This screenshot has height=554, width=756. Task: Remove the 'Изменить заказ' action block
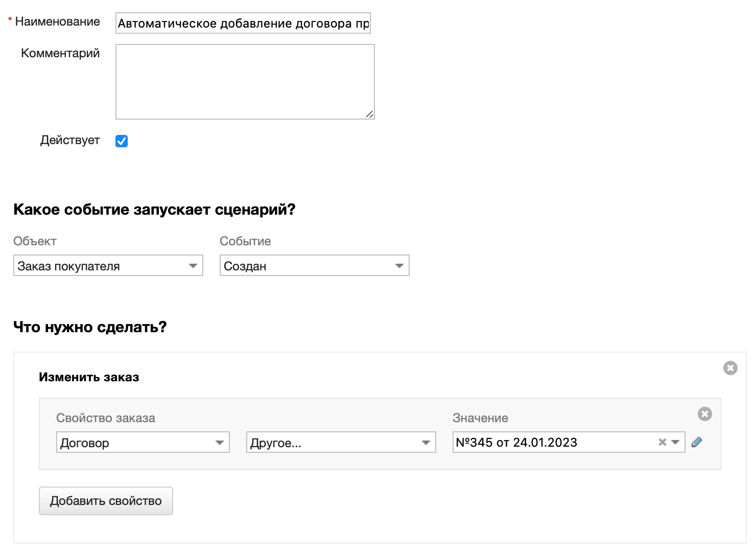pos(730,367)
